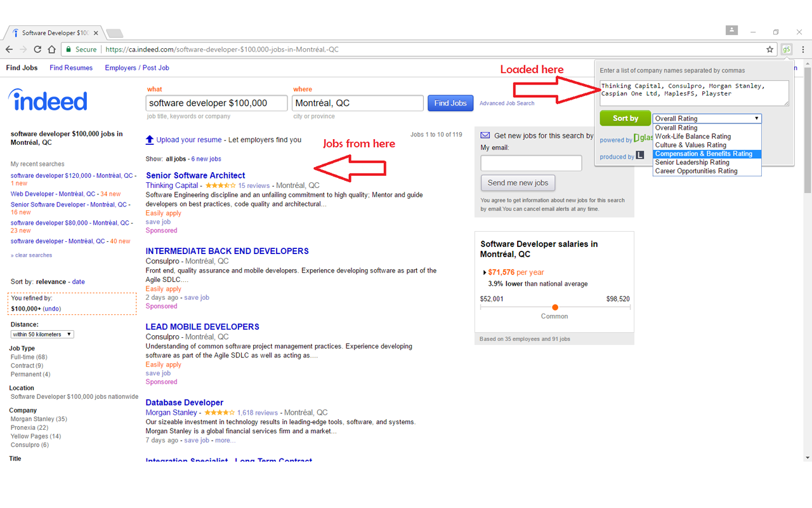Open Find Jobs menu item
The height and width of the screenshot is (508, 812).
pyautogui.click(x=22, y=68)
